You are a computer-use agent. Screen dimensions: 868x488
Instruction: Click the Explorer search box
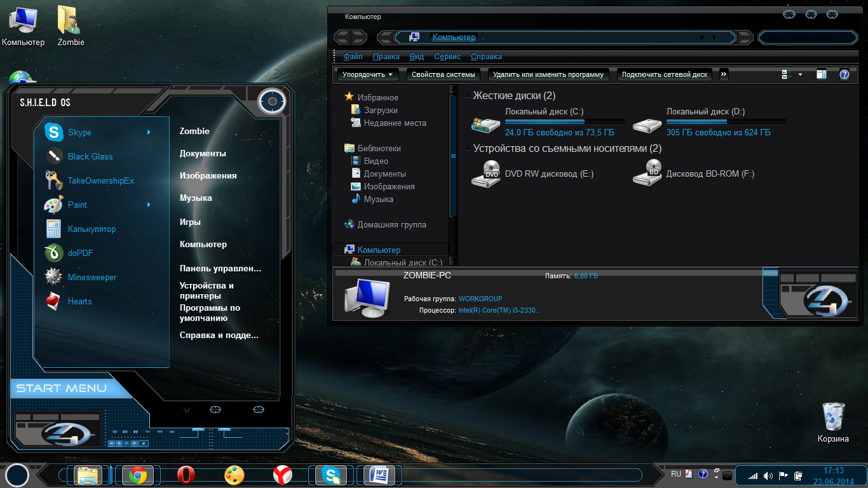807,37
